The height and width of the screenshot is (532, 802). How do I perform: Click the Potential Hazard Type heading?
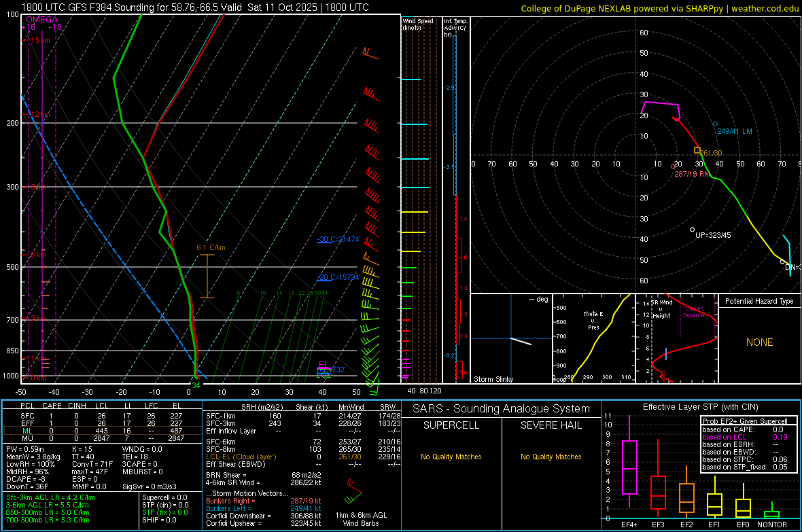759,301
